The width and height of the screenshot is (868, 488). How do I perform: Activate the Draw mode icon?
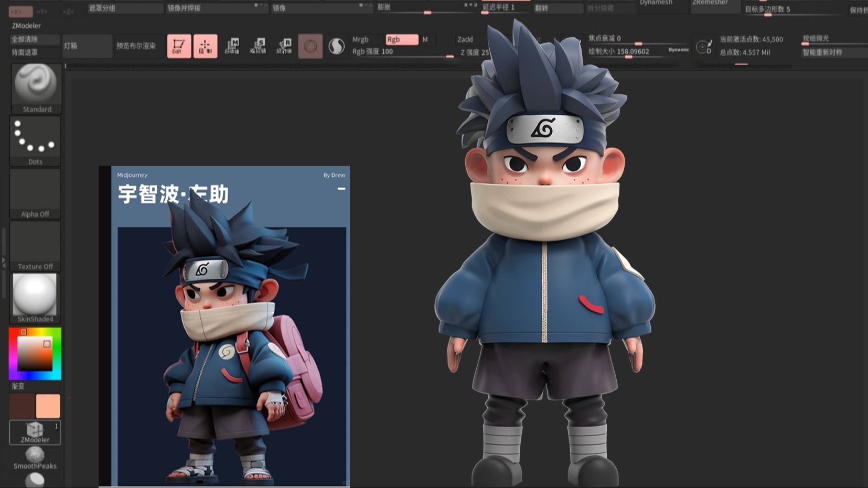tap(205, 46)
